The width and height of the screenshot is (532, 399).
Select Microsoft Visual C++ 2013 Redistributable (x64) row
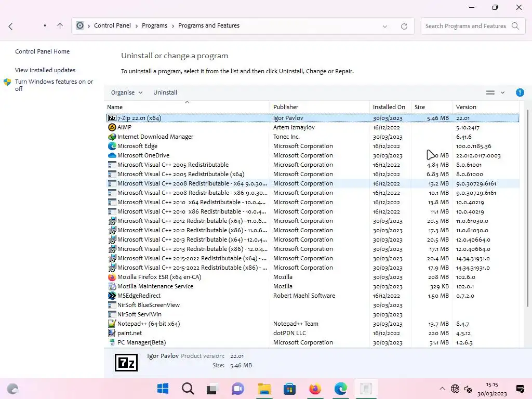tap(312, 240)
